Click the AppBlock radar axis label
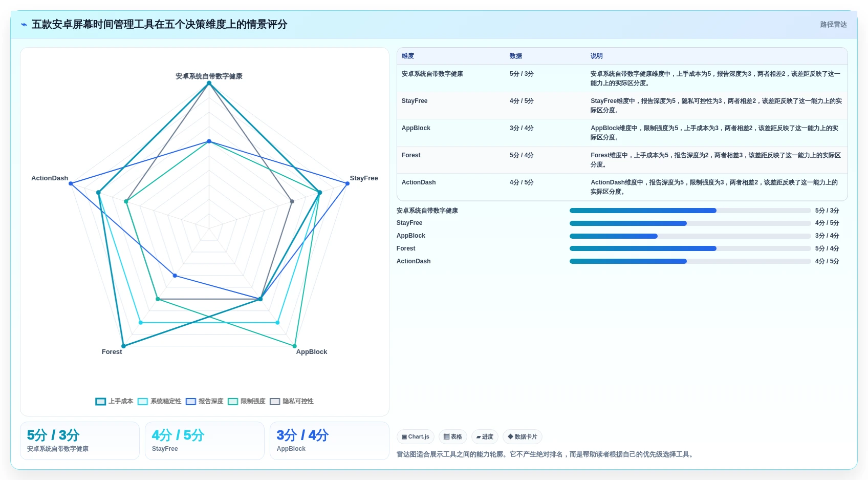This screenshot has width=868, height=480. 312,352
